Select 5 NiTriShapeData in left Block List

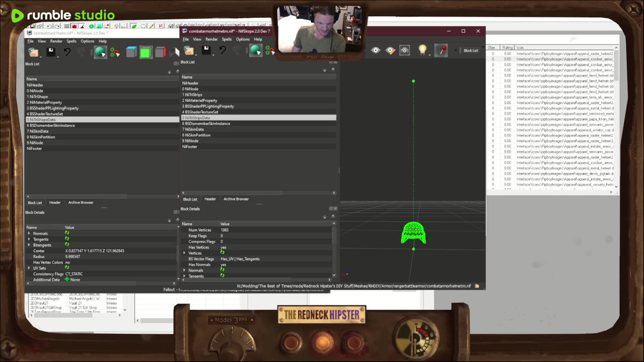(x=102, y=120)
